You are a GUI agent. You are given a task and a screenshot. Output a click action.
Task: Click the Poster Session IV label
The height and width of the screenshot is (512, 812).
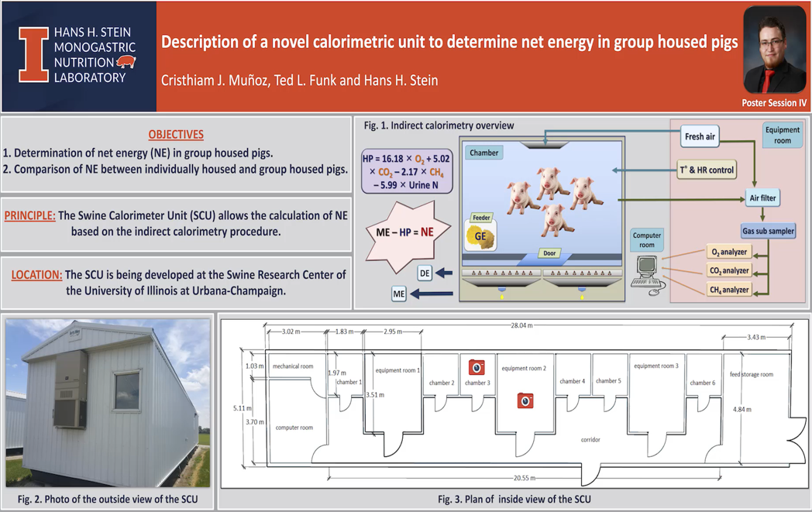coord(774,103)
